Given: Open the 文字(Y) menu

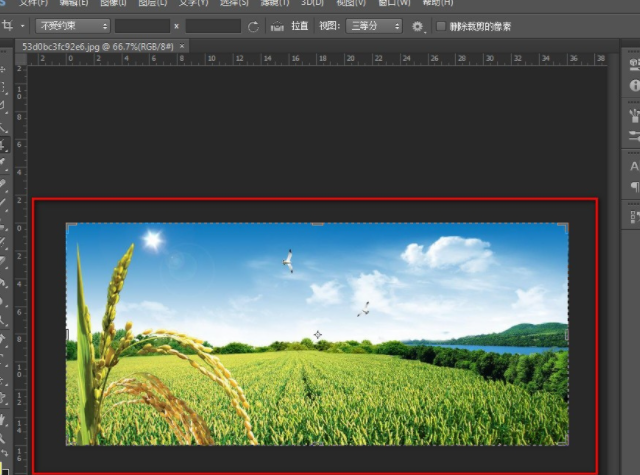Looking at the screenshot, I should [x=193, y=3].
